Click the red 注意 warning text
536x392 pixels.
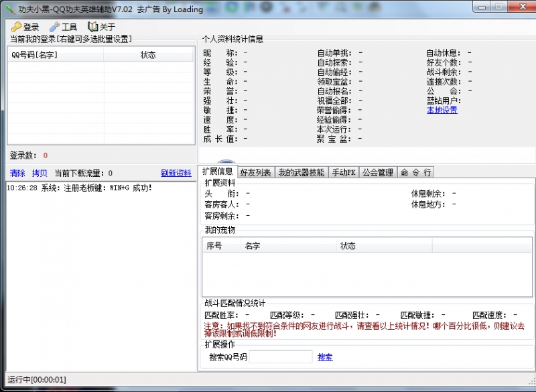[364, 330]
